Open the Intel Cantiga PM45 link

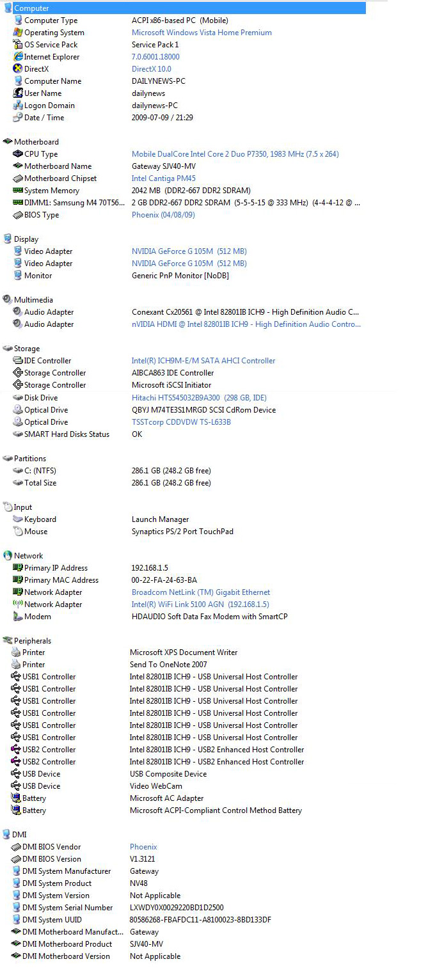pyautogui.click(x=164, y=178)
